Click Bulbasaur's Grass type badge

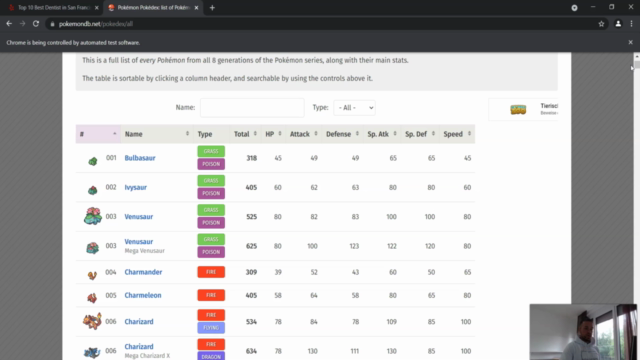[211, 151]
